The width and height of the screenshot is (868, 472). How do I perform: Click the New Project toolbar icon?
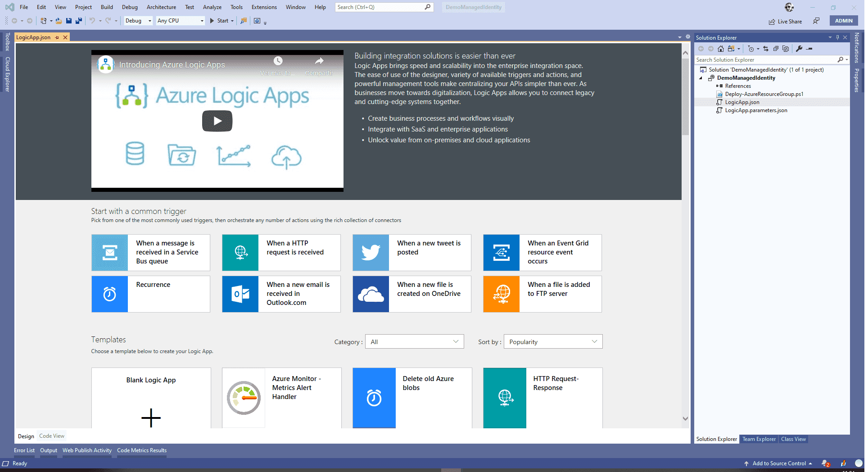point(44,21)
